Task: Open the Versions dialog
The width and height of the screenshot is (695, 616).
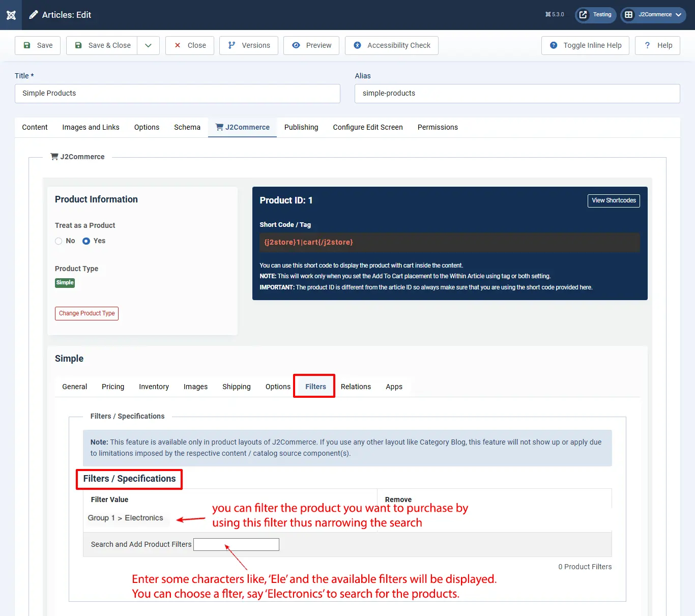Action: (249, 45)
